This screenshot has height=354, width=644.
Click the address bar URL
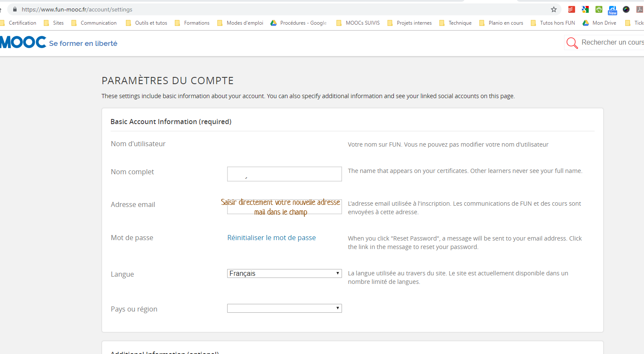[x=77, y=9]
